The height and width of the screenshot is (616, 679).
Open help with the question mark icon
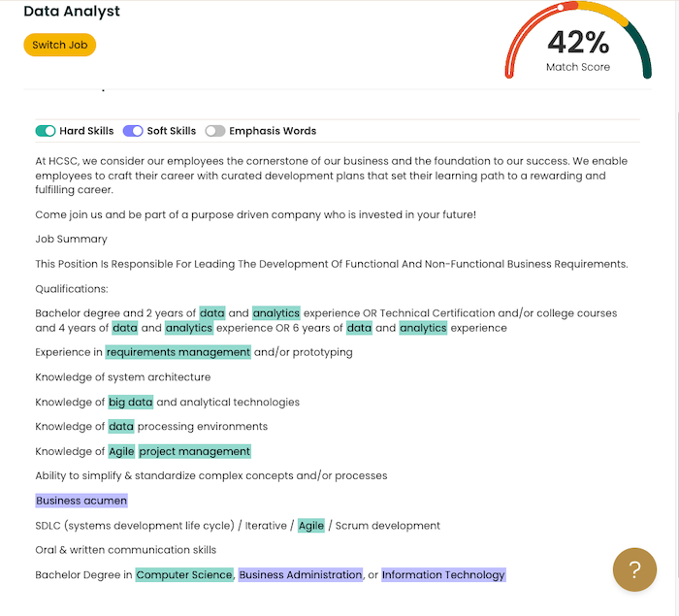[634, 569]
